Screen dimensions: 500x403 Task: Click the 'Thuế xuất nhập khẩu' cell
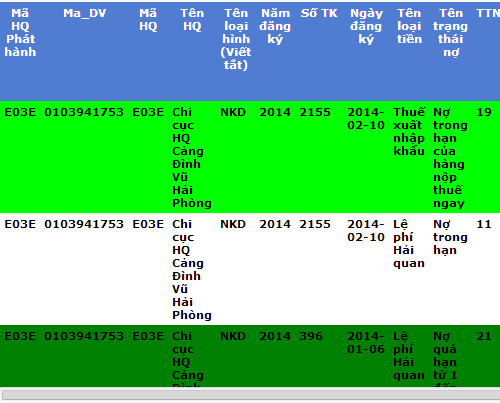tap(409, 132)
